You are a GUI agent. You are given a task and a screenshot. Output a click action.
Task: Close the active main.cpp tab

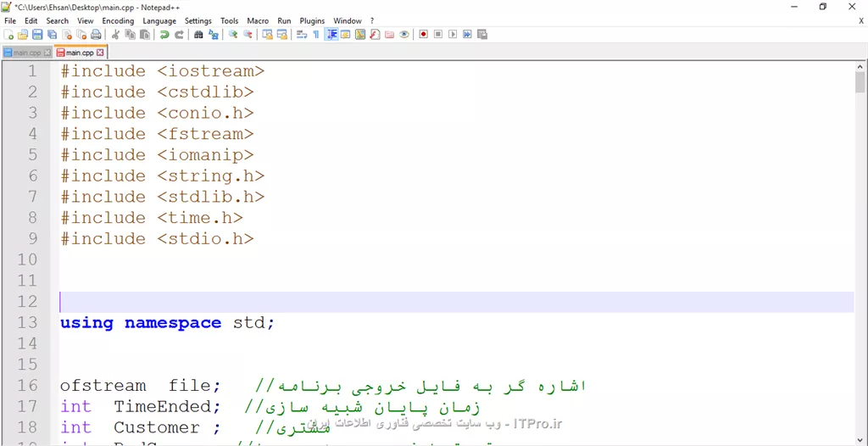tap(100, 53)
